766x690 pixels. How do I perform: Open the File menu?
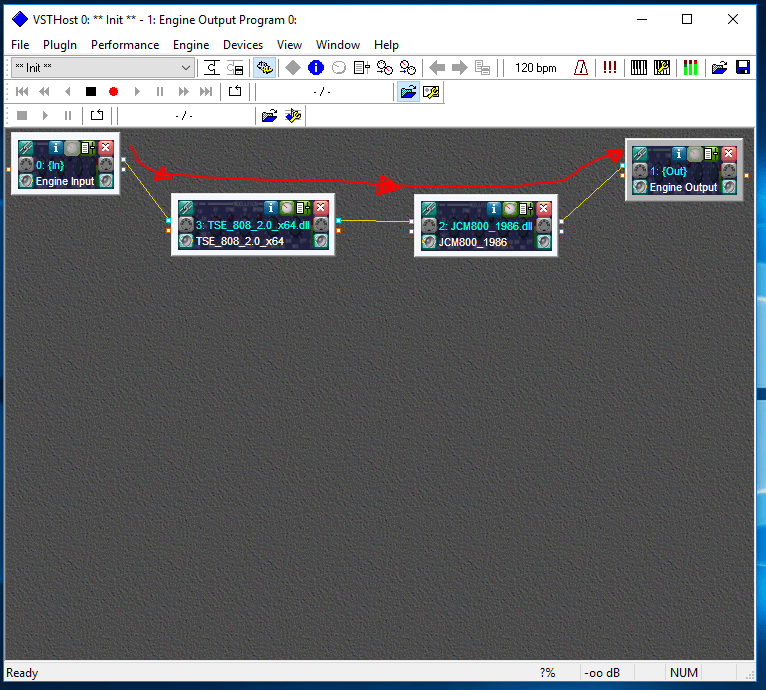(20, 45)
